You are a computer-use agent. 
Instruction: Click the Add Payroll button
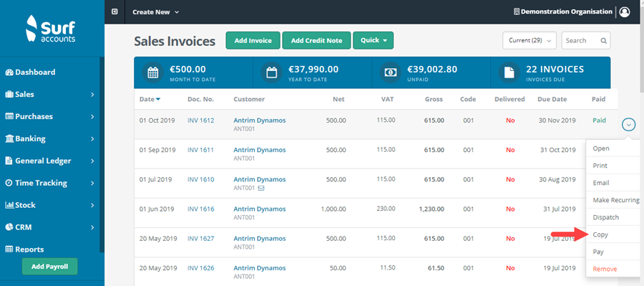(49, 266)
